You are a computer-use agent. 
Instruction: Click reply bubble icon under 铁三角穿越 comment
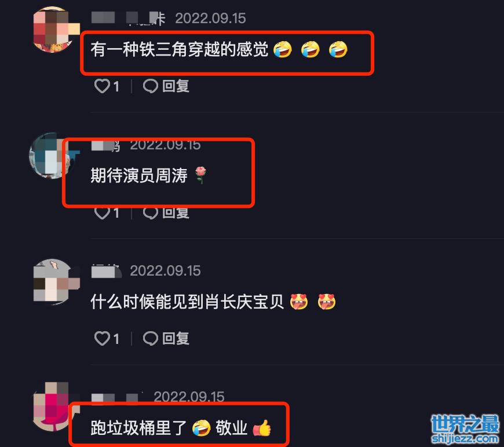[x=151, y=86]
